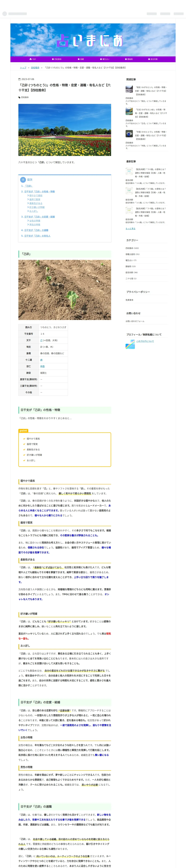Click the star icon beside 姓名判断 in navigation
Viewport: 186px width, 868px height.
coord(149,59)
